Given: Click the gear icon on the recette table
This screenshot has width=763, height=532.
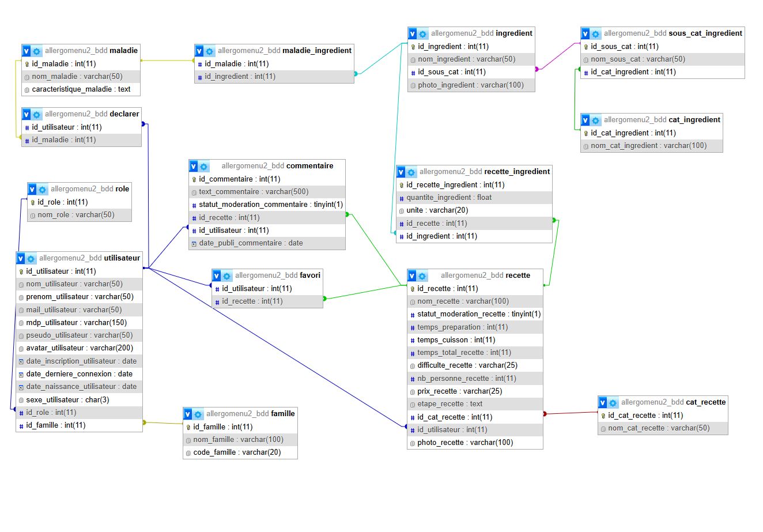Looking at the screenshot, I should coord(422,276).
